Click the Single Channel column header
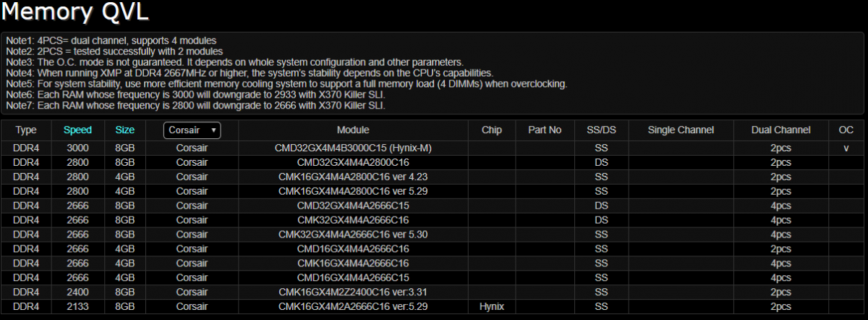Image resolution: width=868 pixels, height=320 pixels. click(681, 130)
